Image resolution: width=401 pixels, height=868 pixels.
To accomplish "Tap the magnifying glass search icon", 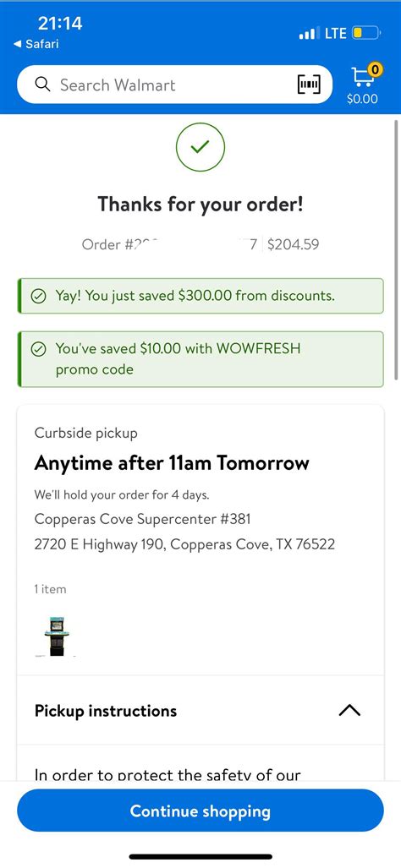I will pyautogui.click(x=42, y=85).
